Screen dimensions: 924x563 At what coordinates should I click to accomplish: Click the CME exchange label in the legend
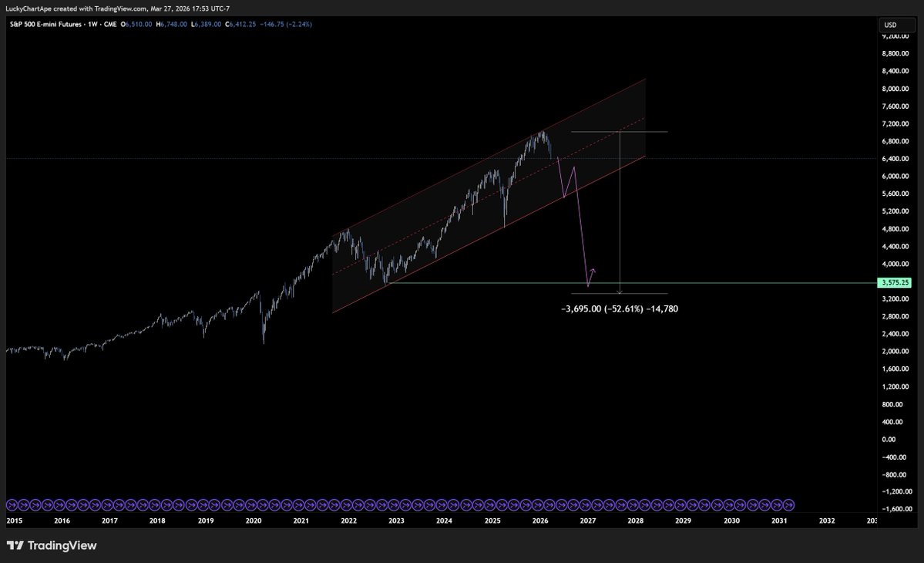109,24
